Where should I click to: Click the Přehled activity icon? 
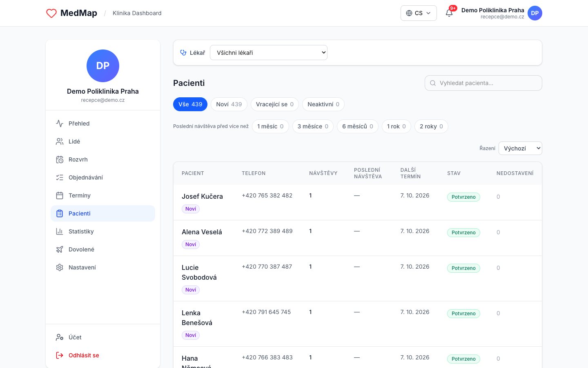(x=60, y=123)
